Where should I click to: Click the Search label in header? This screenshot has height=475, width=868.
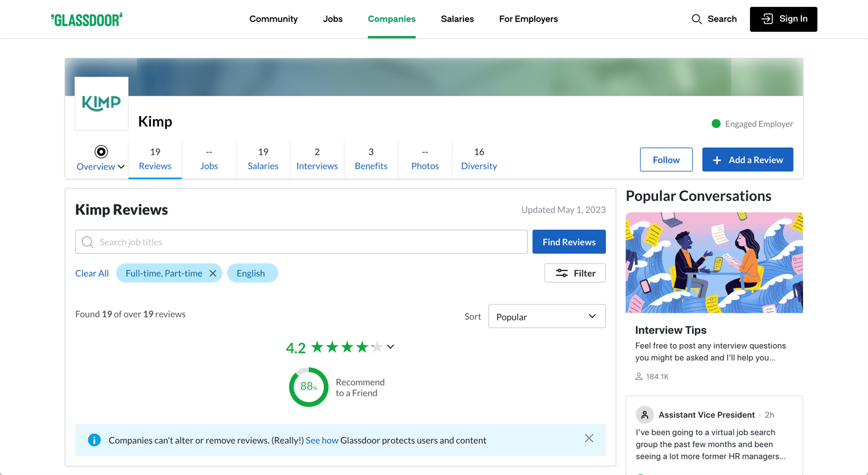tap(722, 19)
